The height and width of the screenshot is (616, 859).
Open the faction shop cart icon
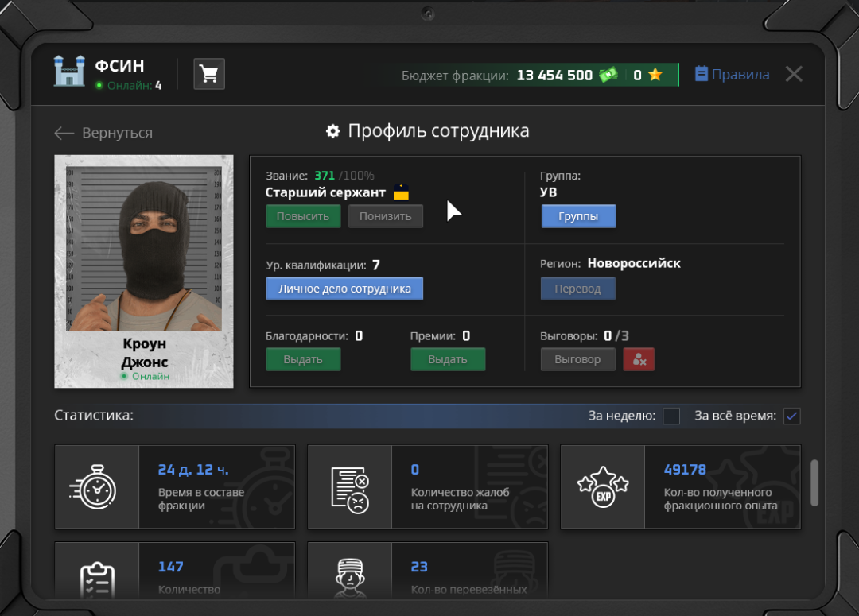pos(209,74)
